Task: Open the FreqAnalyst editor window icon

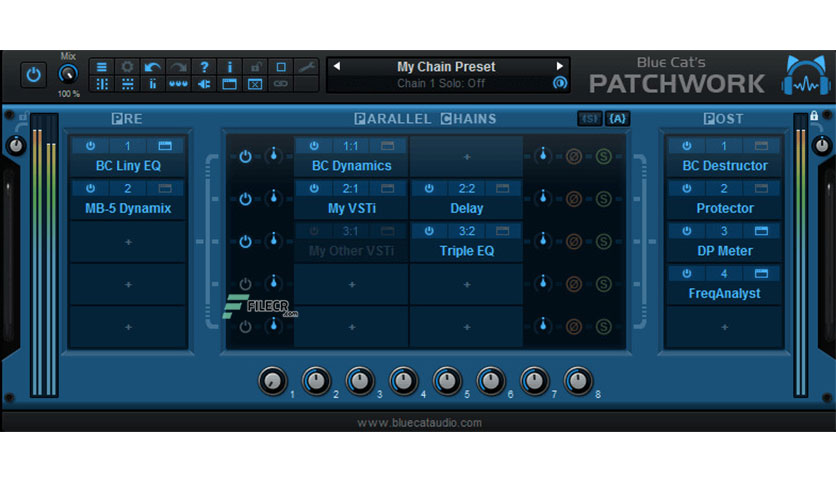Action: click(x=761, y=273)
